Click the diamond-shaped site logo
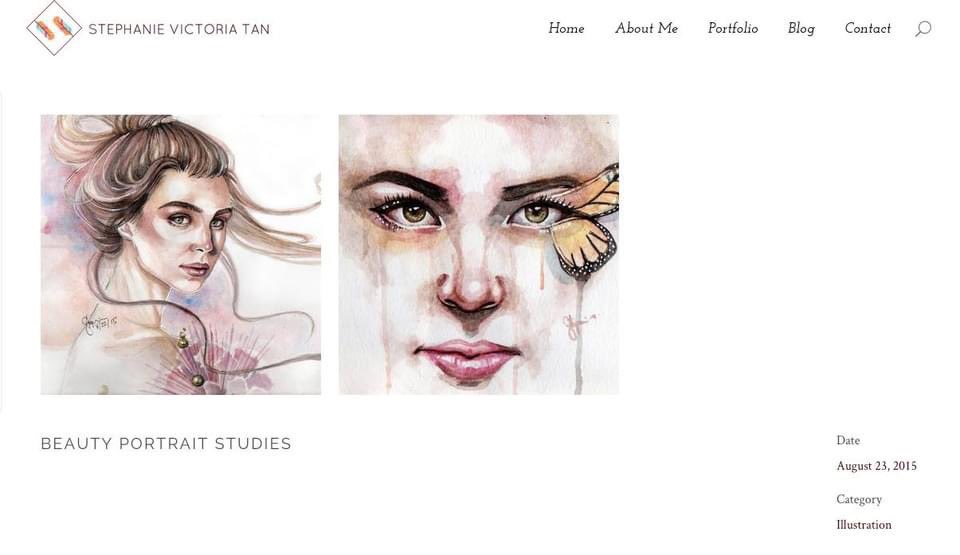Viewport: 960px width, 555px height. click(54, 28)
